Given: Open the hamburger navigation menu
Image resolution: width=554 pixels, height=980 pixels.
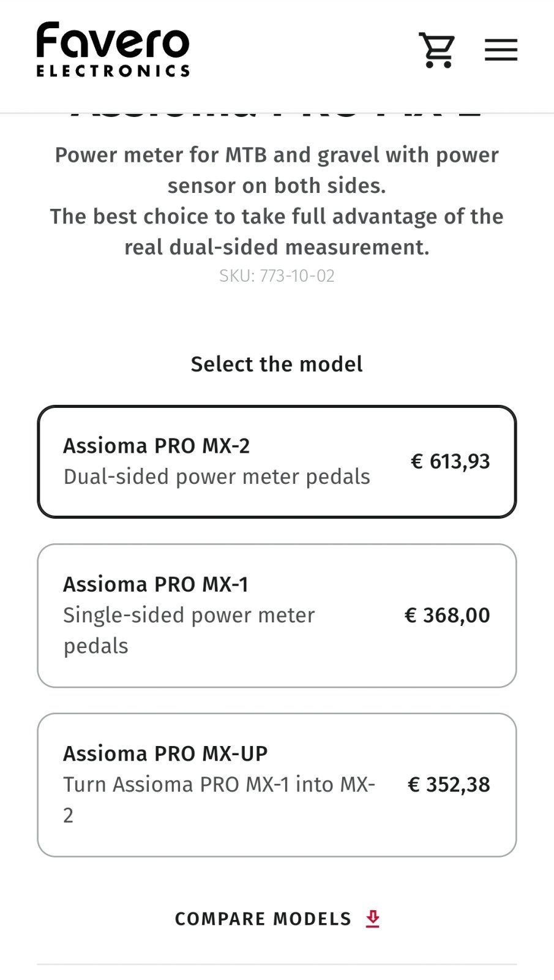Looking at the screenshot, I should 501,50.
